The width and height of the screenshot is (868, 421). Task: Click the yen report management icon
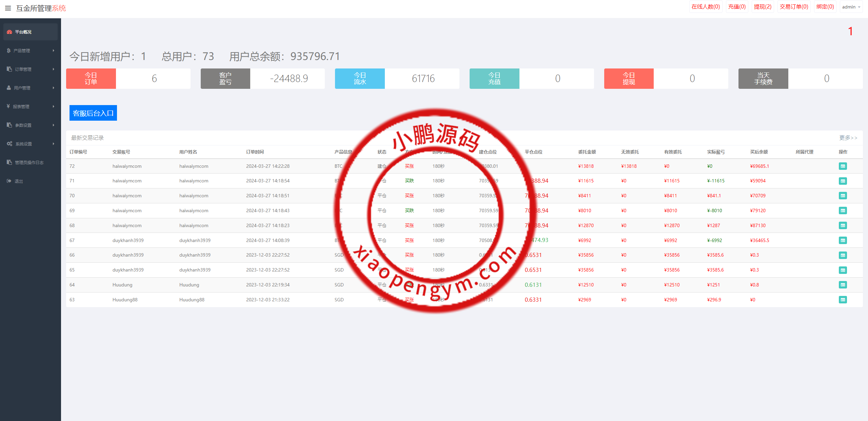[x=8, y=106]
